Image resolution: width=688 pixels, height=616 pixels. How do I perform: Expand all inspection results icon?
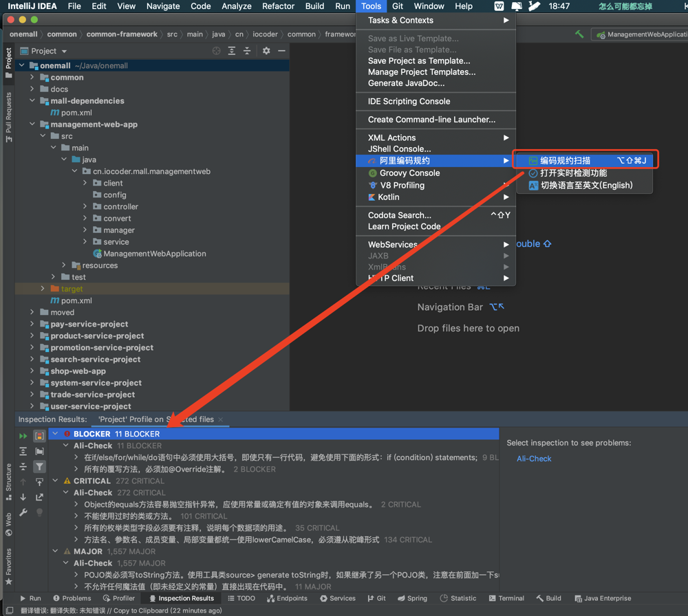23,451
